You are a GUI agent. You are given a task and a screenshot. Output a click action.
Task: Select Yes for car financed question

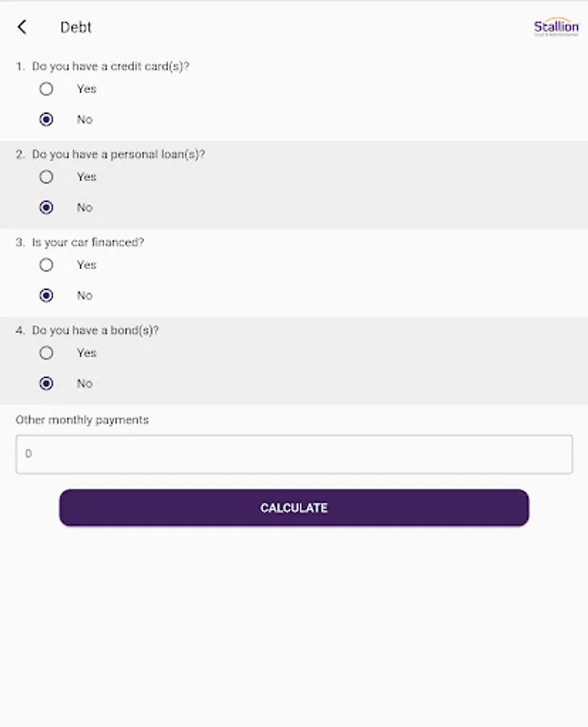47,265
